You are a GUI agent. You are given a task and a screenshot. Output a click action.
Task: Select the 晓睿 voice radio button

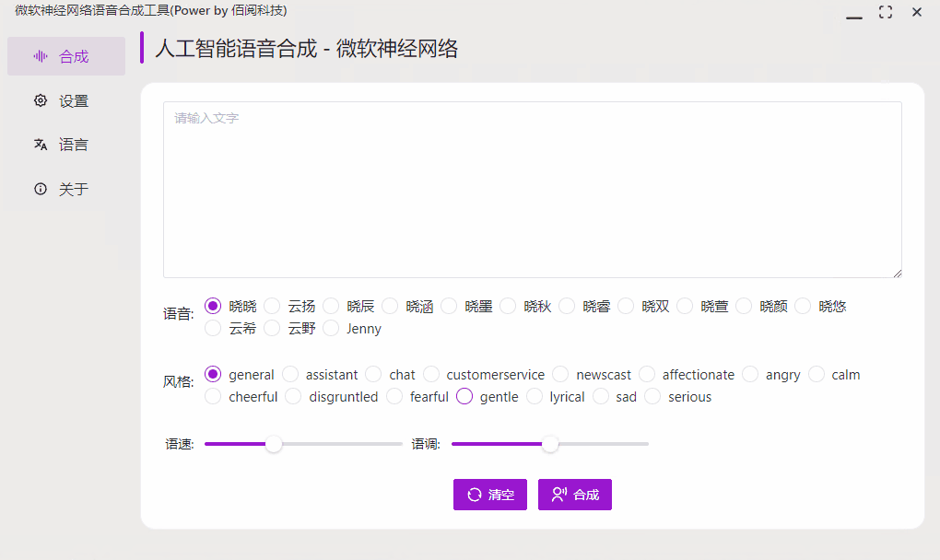[x=567, y=306]
